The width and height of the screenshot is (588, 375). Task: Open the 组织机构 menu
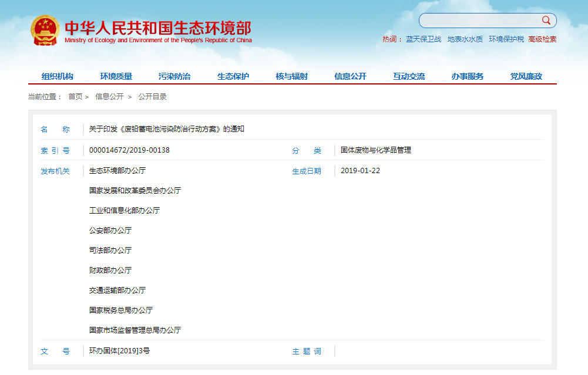(x=58, y=76)
